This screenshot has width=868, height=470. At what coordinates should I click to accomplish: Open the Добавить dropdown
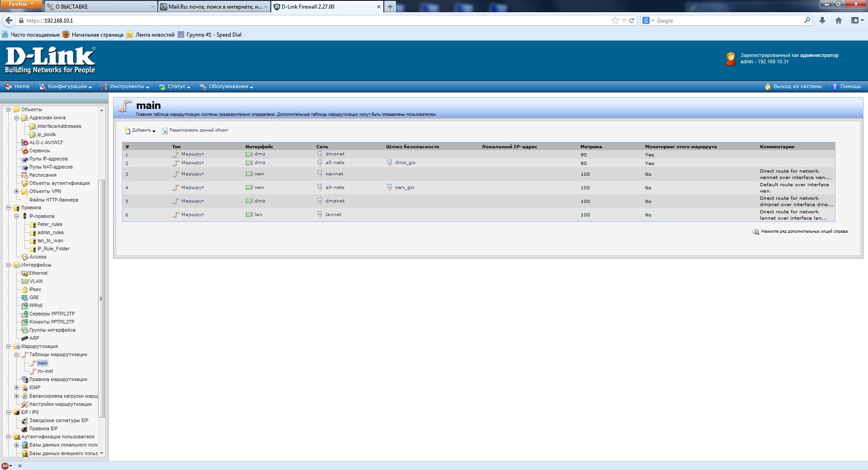tap(140, 131)
